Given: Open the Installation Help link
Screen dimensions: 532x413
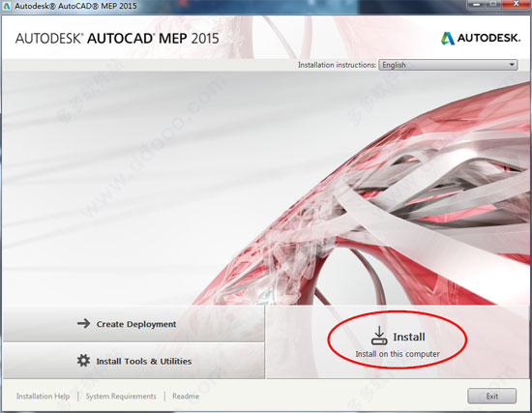Looking at the screenshot, I should pos(44,396).
